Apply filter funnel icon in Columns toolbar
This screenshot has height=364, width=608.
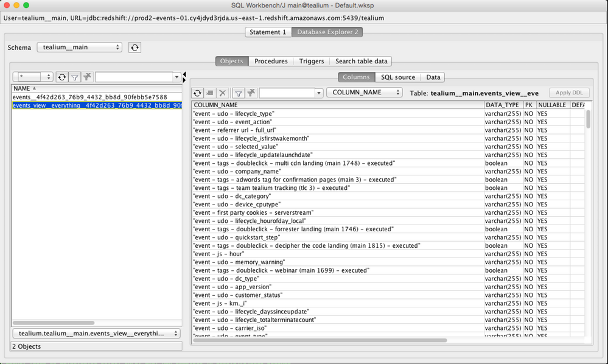pos(239,93)
